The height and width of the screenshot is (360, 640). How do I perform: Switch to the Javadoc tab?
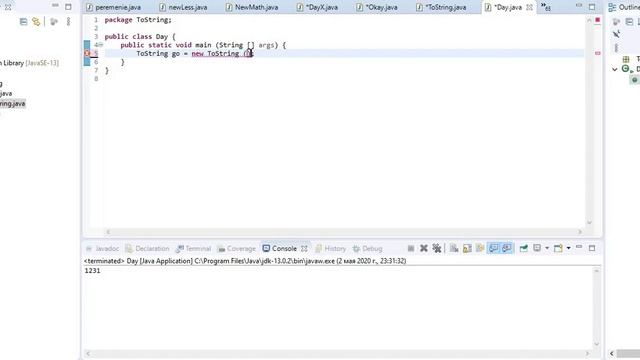[102, 248]
